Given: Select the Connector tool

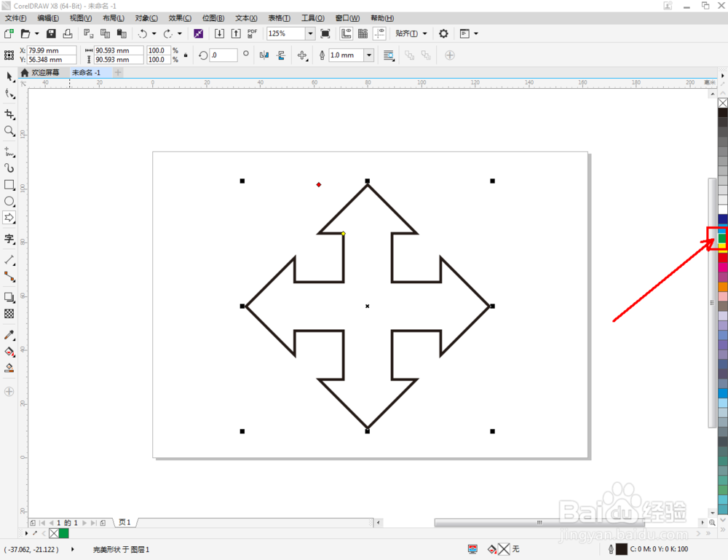Looking at the screenshot, I should pyautogui.click(x=9, y=277).
